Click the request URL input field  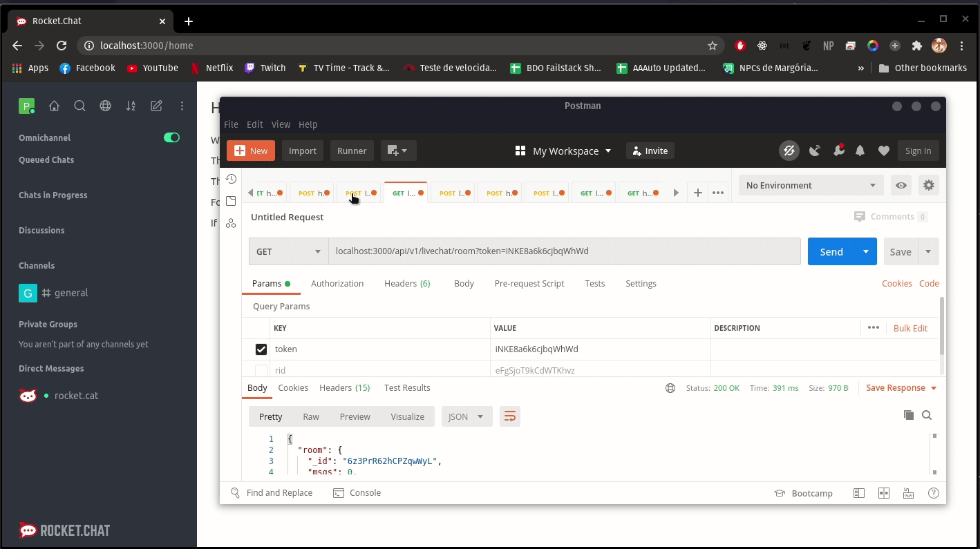(x=565, y=251)
